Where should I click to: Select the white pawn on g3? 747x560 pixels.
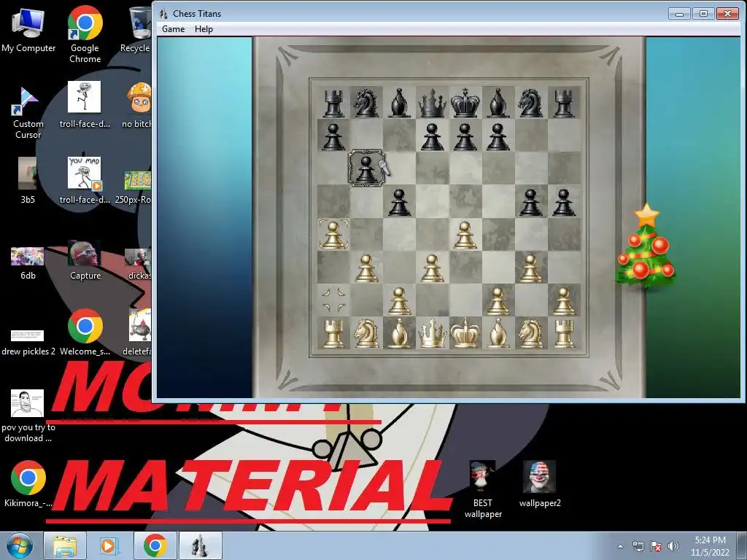[x=531, y=268]
